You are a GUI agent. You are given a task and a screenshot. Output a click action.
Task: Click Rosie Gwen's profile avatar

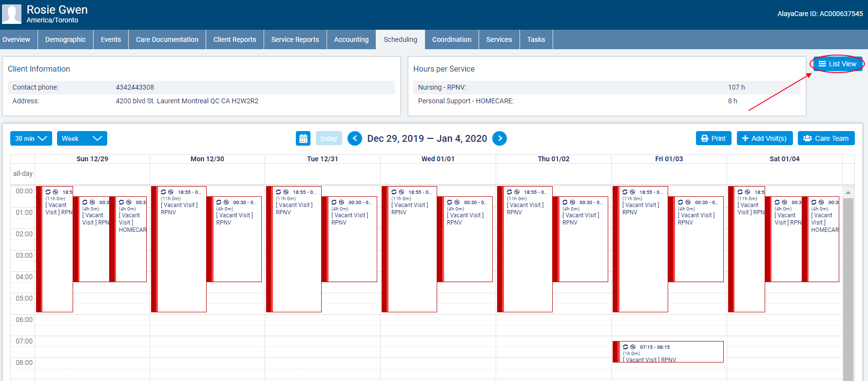click(12, 14)
